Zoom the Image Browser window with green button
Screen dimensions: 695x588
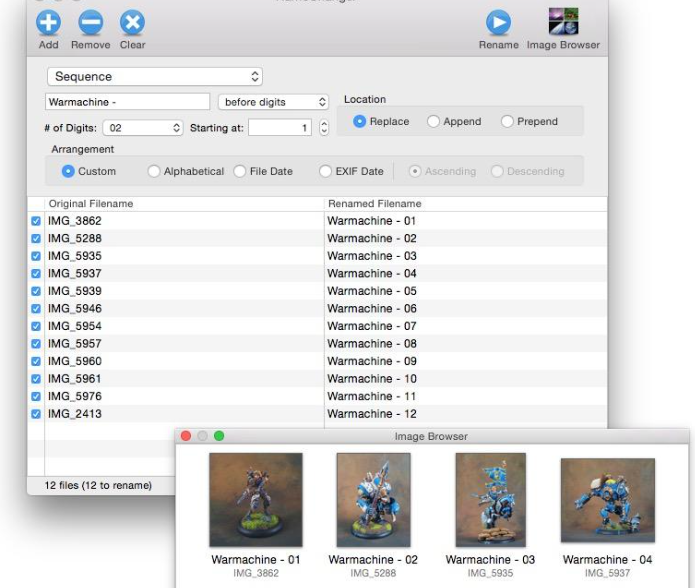[219, 436]
